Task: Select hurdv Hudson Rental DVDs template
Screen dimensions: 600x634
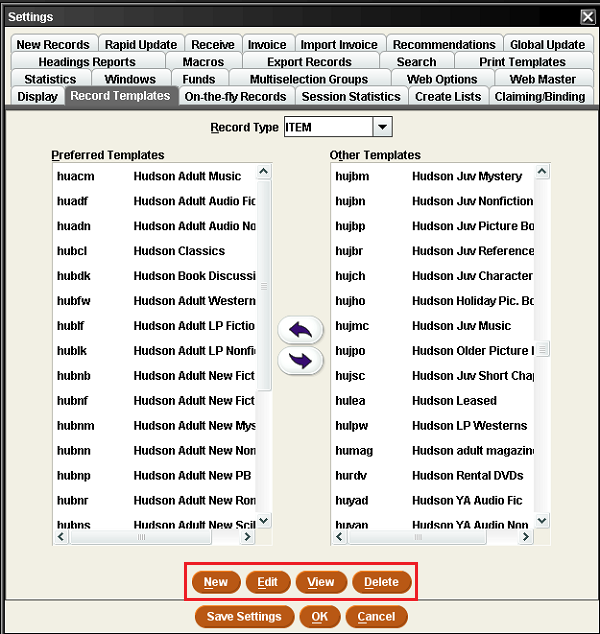Action: click(433, 475)
